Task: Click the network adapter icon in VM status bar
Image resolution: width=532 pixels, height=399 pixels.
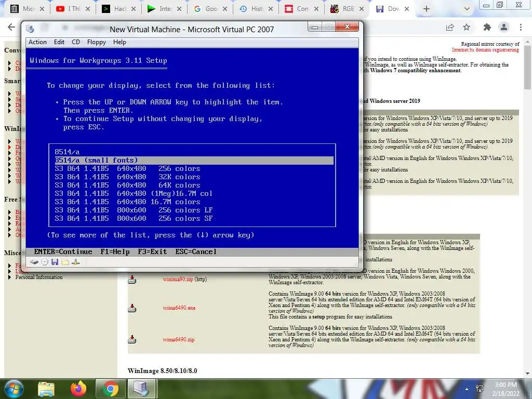Action: 76,262
